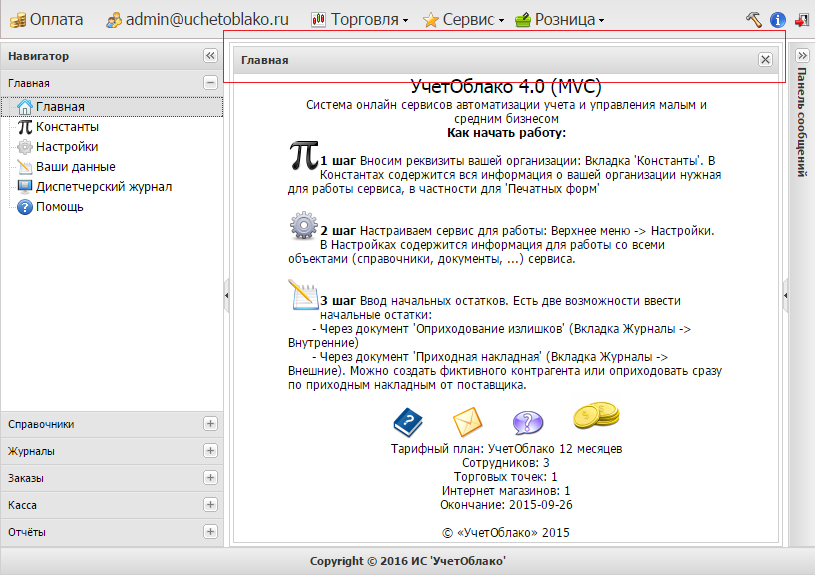
Task: Click the 'Сотрудников: 3' text
Action: pyautogui.click(x=506, y=463)
